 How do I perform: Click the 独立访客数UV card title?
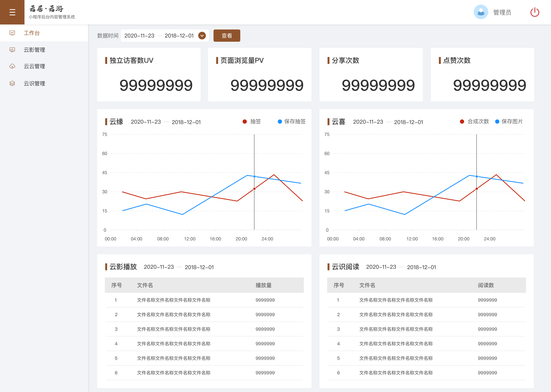(x=131, y=60)
